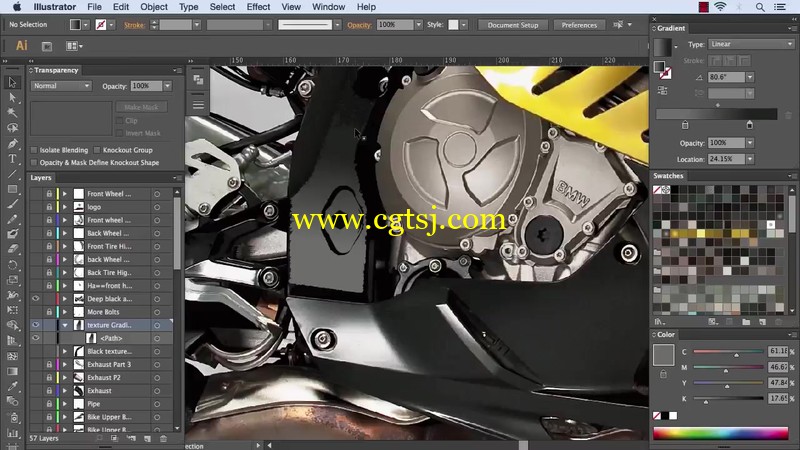
Task: Expand the Pipe layer
Action: (x=65, y=404)
